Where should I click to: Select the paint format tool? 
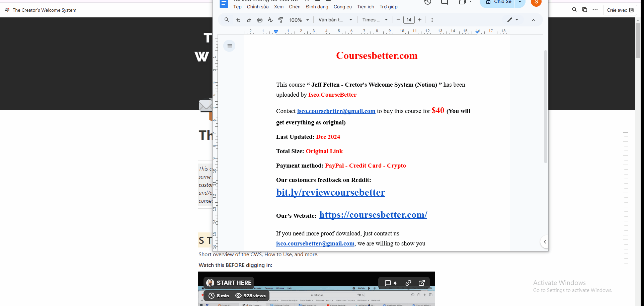coord(281,20)
